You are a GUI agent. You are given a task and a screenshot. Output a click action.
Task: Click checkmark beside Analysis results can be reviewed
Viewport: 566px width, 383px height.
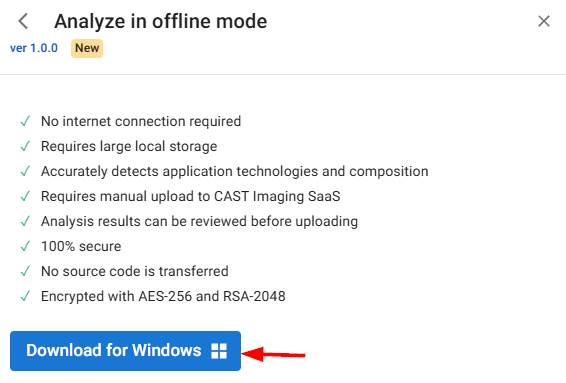25,221
